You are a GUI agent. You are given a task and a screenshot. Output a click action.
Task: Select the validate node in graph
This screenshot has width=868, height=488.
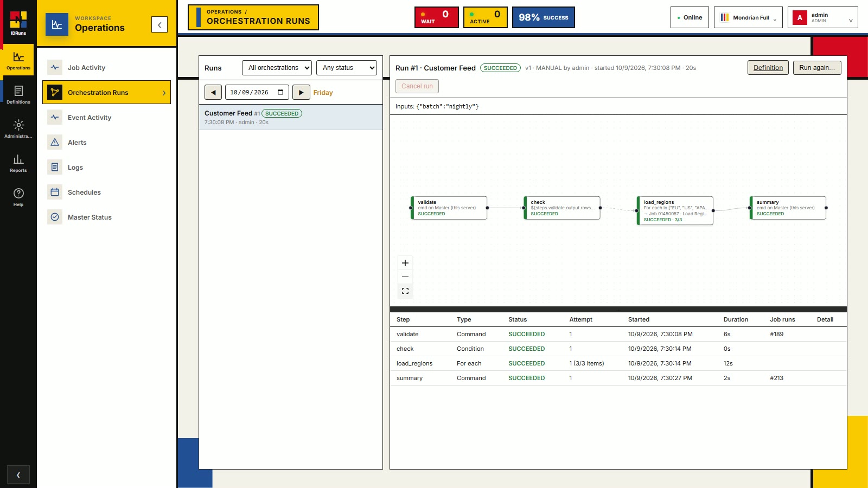coord(449,208)
